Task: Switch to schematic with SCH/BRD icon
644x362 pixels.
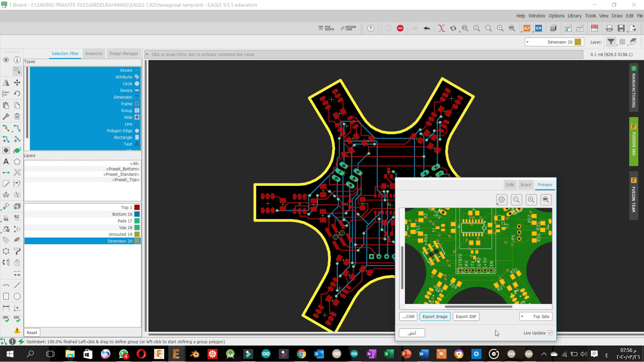Action: click(595, 28)
